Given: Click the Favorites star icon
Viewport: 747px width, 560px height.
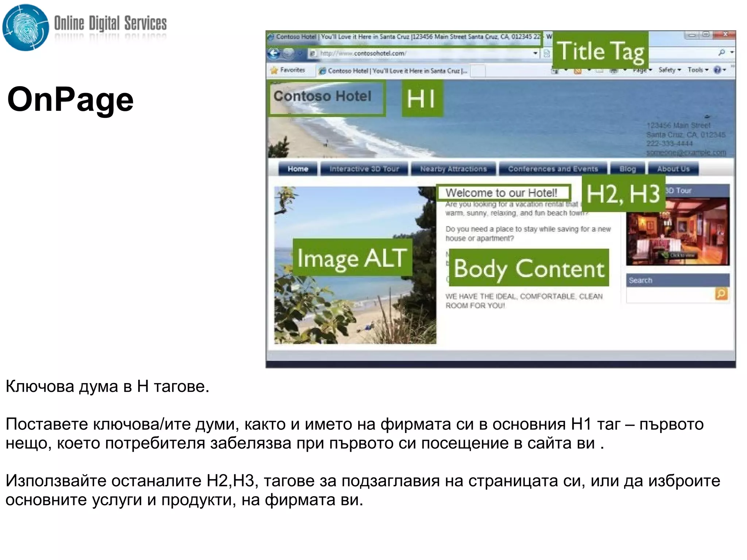Looking at the screenshot, I should pos(274,70).
